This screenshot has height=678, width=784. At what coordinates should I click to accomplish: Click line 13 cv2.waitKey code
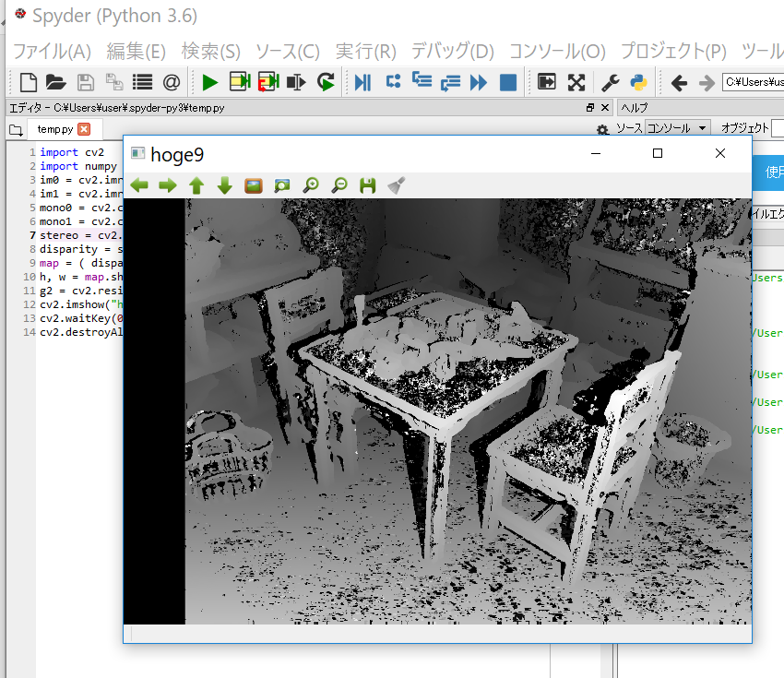(81, 318)
